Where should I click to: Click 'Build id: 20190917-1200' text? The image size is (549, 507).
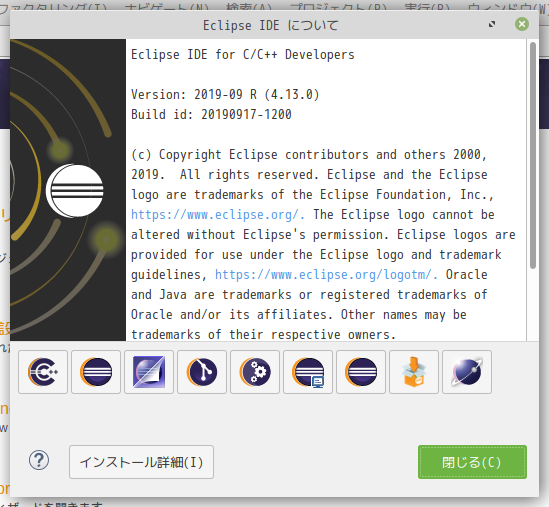[x=211, y=114]
